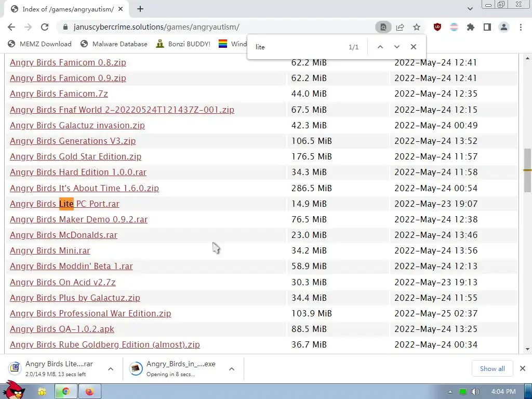532x399 pixels.
Task: Go to previous find match
Action: (380, 47)
